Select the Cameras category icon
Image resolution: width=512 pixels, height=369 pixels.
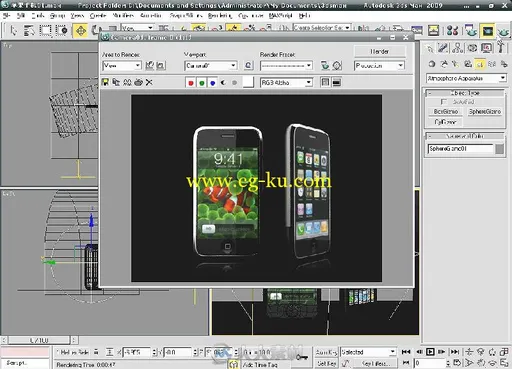(468, 64)
